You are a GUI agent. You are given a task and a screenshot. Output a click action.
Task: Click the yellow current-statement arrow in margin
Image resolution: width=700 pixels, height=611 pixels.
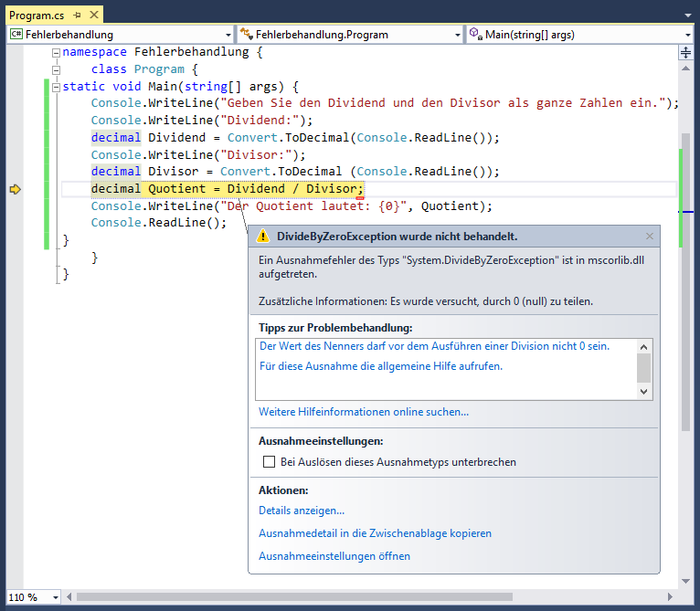tap(15, 189)
